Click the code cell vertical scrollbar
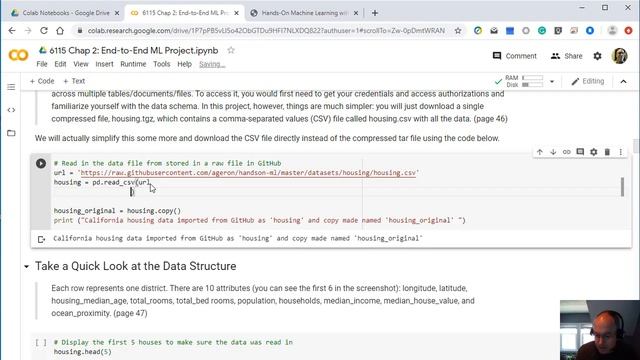 point(622,187)
